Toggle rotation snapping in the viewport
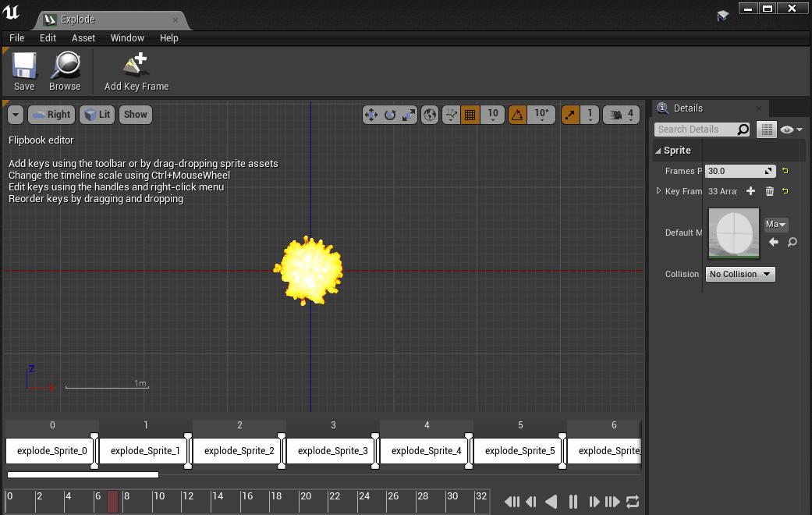 517,115
